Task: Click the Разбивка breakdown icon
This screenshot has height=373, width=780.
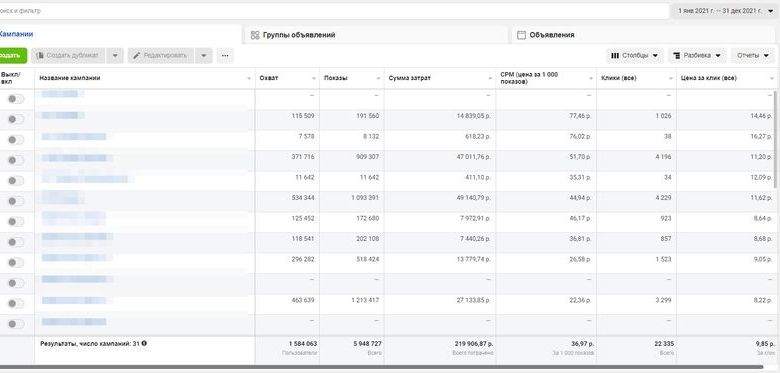Action: coord(677,55)
